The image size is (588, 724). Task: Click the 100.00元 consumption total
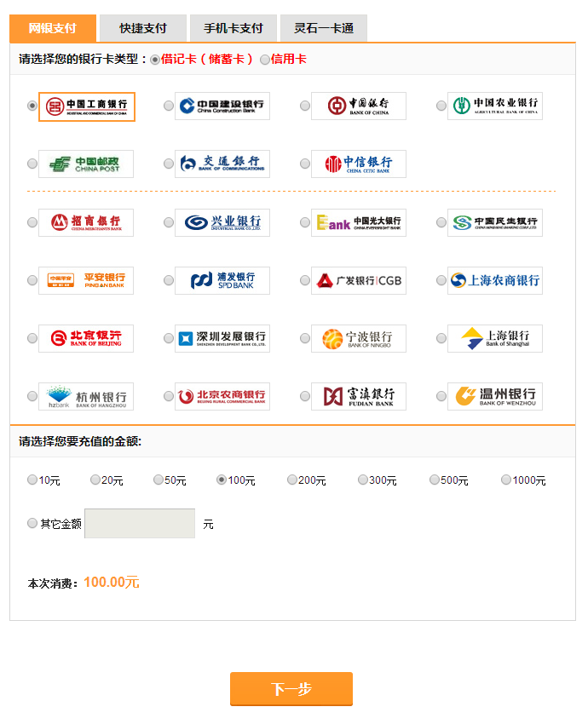112,583
